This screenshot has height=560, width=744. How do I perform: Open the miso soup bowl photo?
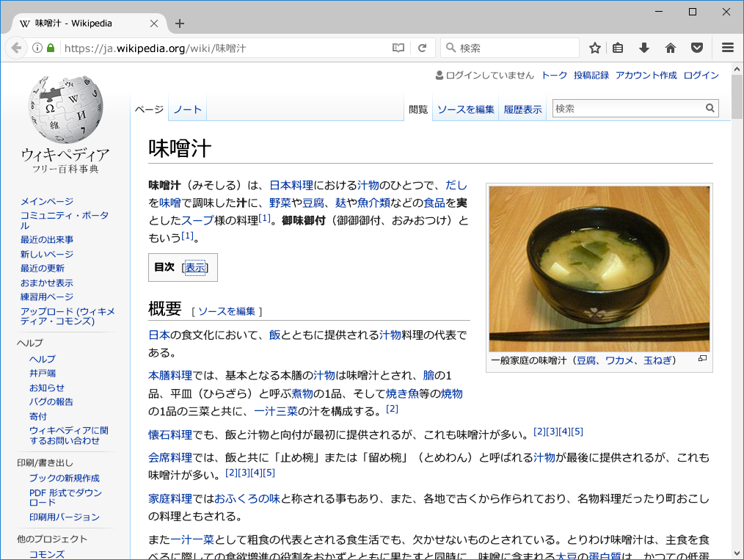pos(599,269)
